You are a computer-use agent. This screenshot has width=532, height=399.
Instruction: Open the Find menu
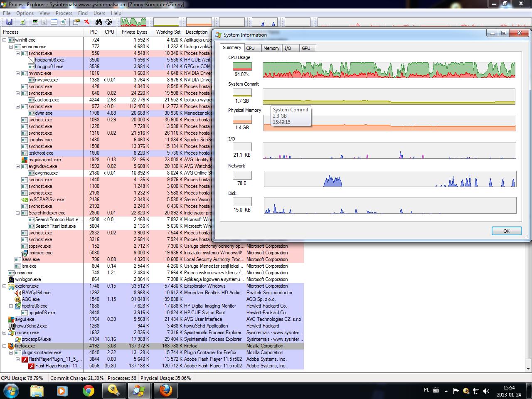(x=83, y=13)
